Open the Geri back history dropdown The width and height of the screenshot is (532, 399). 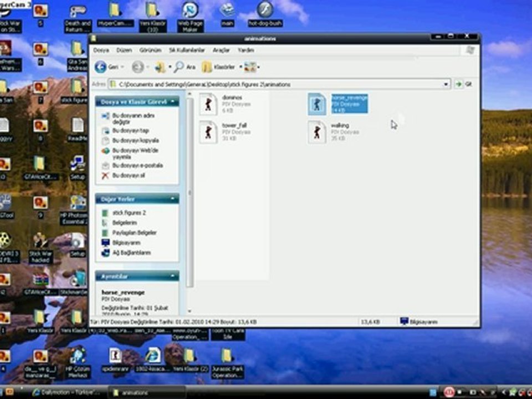point(123,67)
